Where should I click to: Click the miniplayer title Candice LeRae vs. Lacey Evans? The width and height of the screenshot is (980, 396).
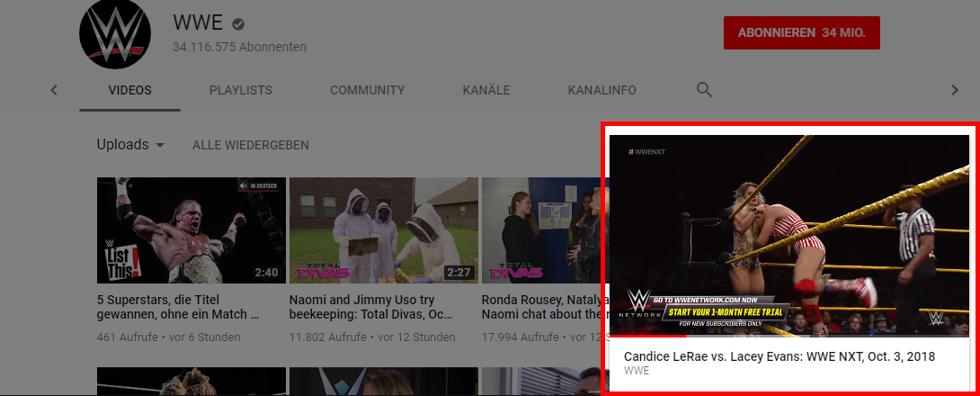coord(779,356)
